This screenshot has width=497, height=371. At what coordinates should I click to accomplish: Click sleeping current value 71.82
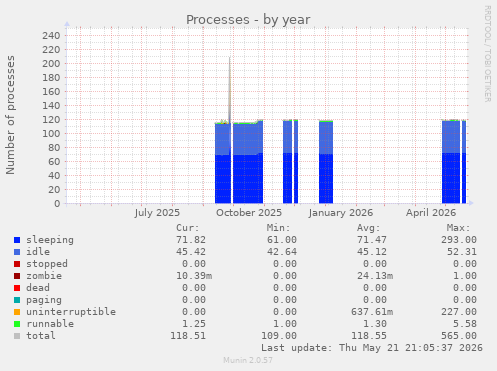[x=191, y=240]
